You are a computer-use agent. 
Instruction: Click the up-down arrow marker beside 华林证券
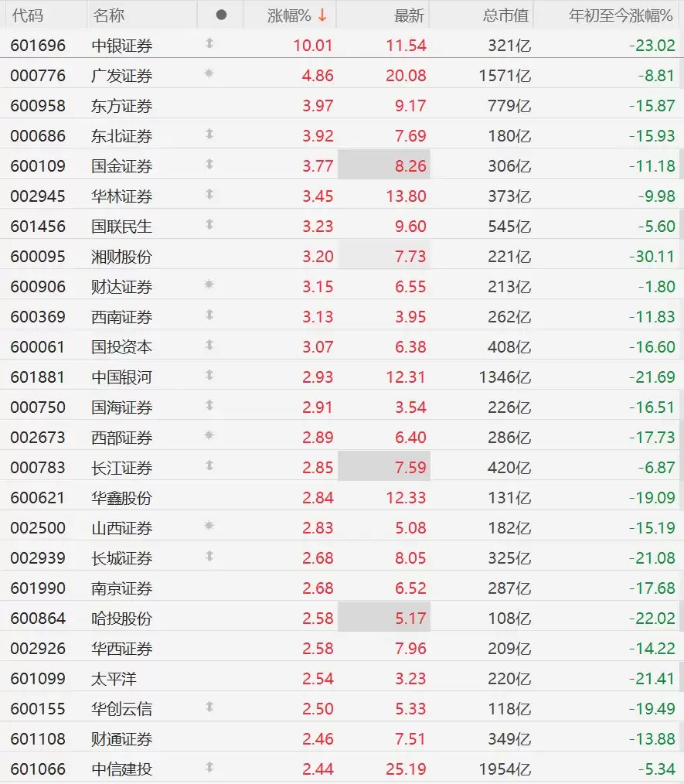(x=209, y=194)
